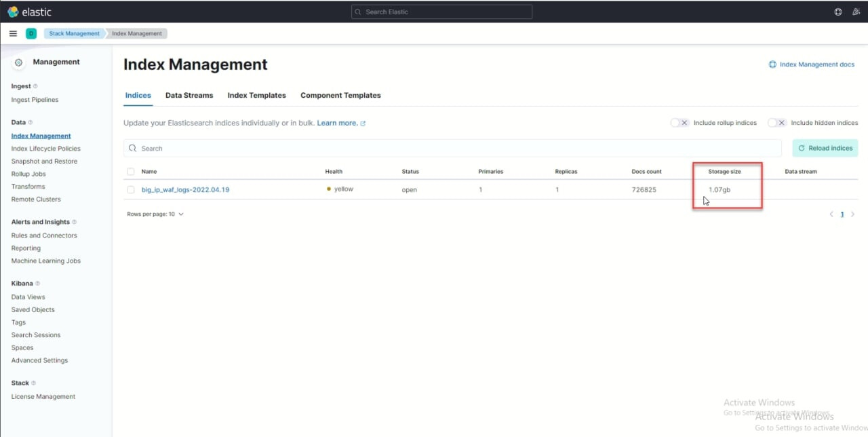Open the Rows per page dropdown
Image resolution: width=868 pixels, height=437 pixels.
coord(155,214)
